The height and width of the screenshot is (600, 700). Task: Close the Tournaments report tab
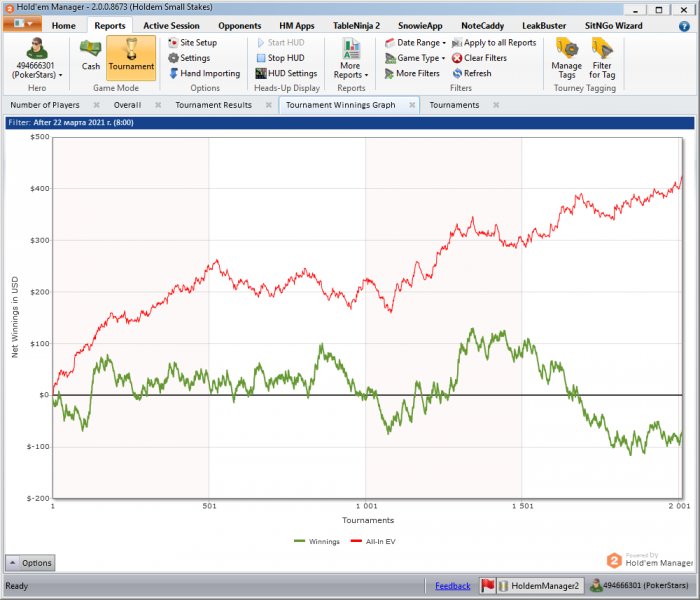(496, 105)
